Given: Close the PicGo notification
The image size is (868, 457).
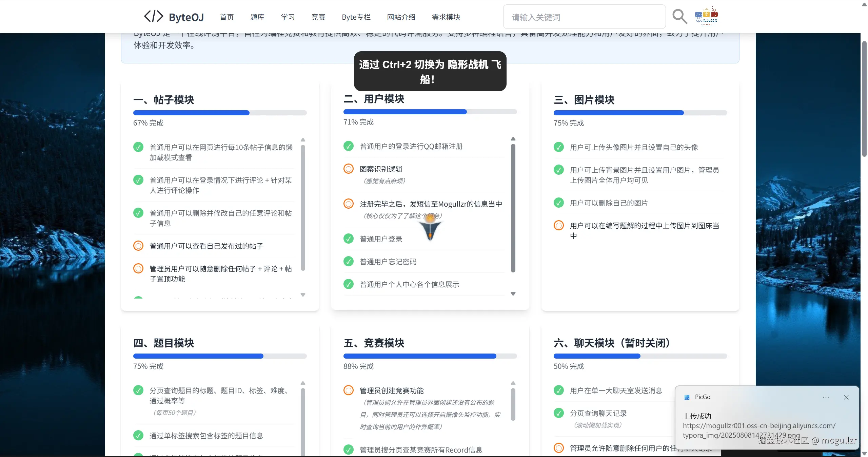Looking at the screenshot, I should click(846, 397).
